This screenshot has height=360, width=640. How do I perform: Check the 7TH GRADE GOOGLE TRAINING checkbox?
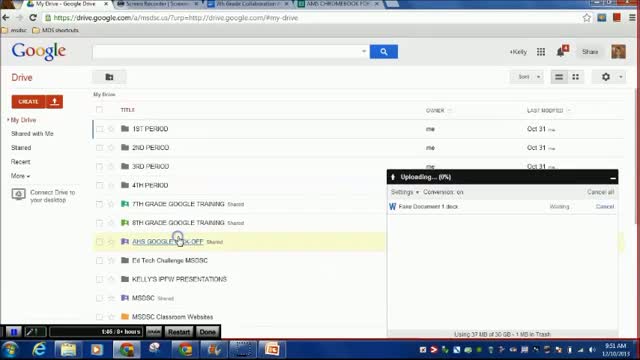pos(100,204)
